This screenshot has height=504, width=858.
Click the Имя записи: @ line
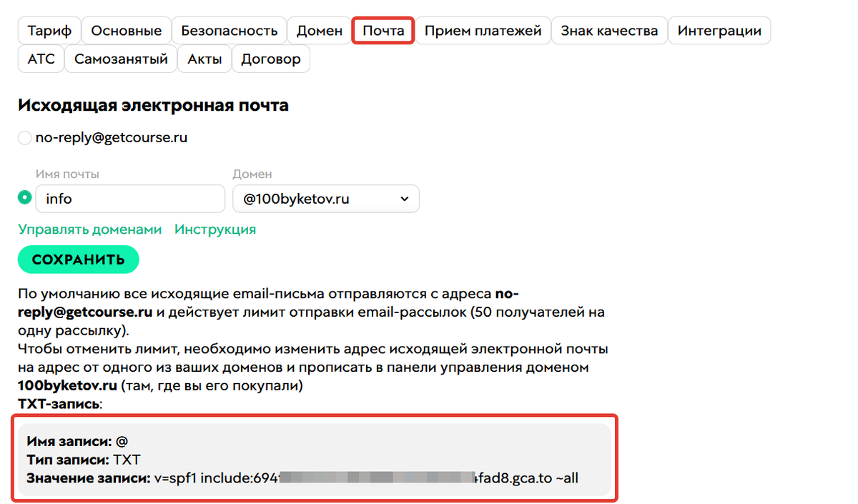pos(77,441)
